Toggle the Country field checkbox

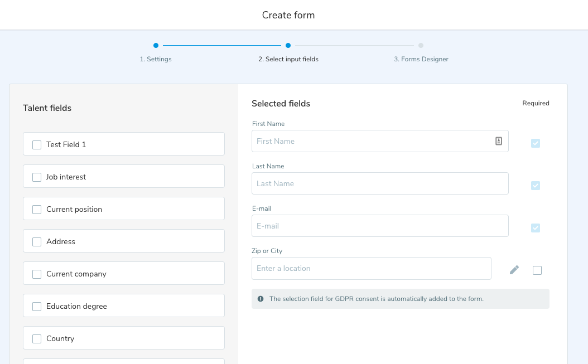(x=37, y=339)
